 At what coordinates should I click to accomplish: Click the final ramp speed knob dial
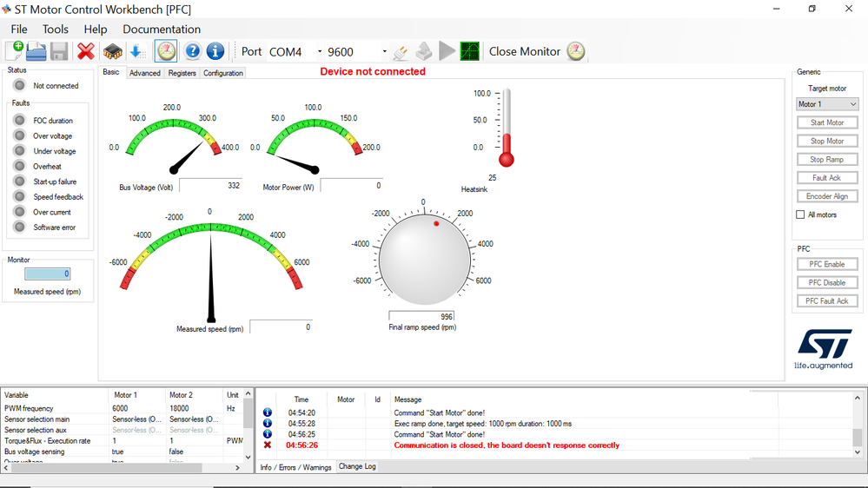click(x=425, y=260)
